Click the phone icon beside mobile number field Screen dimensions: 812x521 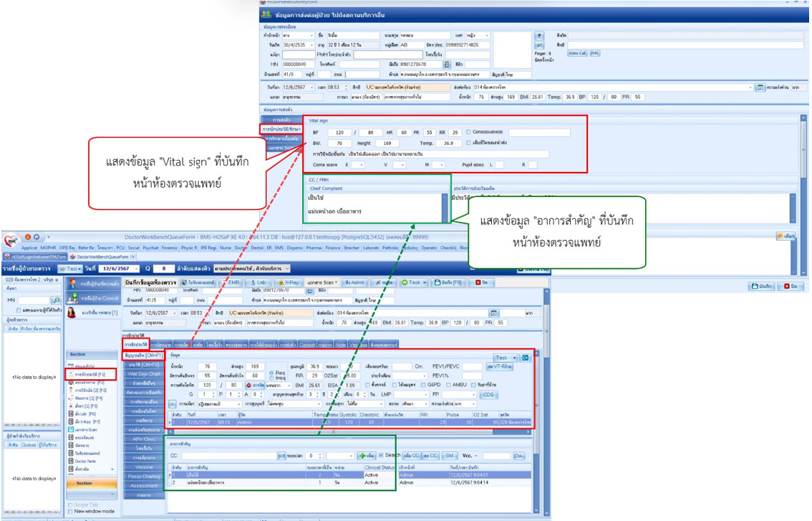point(447,64)
